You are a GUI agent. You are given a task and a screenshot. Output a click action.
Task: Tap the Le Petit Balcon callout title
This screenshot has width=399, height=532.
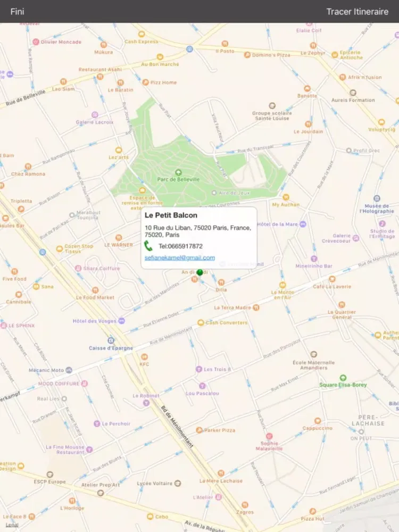(171, 215)
